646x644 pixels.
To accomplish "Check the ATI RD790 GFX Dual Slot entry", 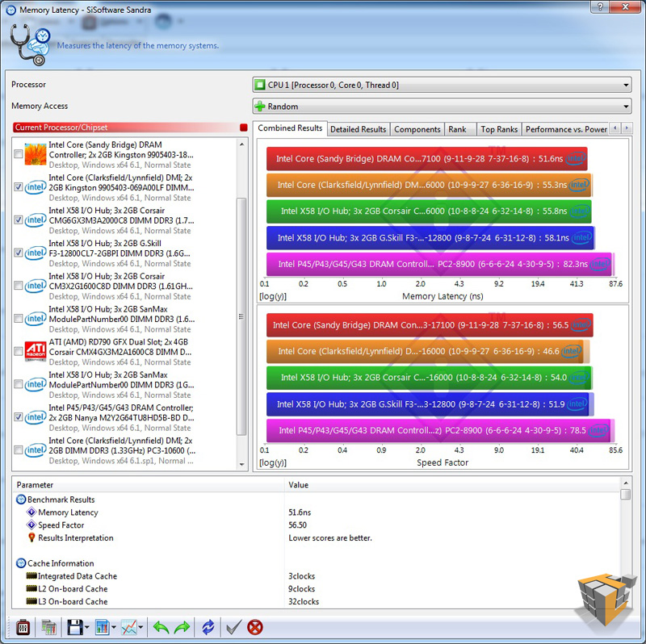I will (18, 351).
